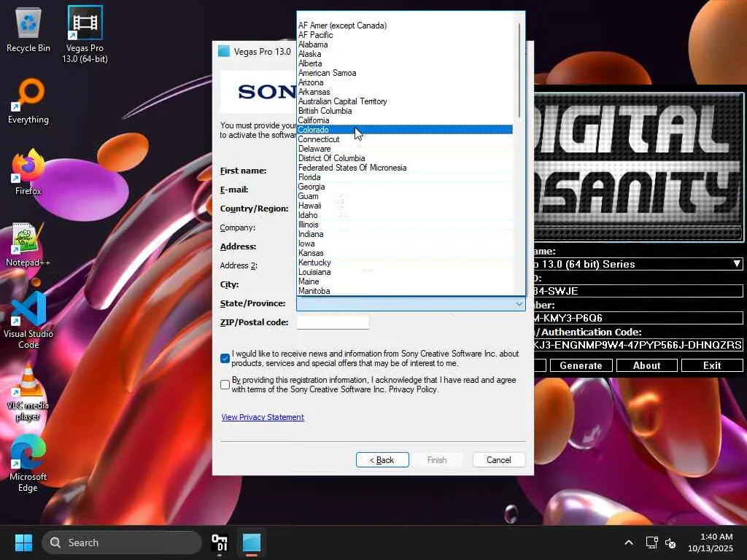Launch VLC media player desktop icon
This screenshot has width=747, height=560.
pos(28,392)
